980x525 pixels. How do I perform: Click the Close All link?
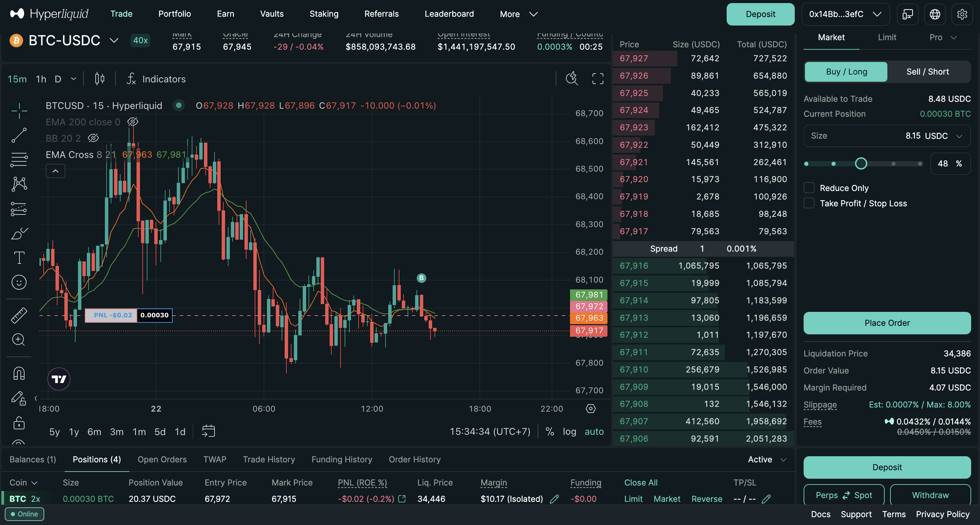(x=641, y=482)
